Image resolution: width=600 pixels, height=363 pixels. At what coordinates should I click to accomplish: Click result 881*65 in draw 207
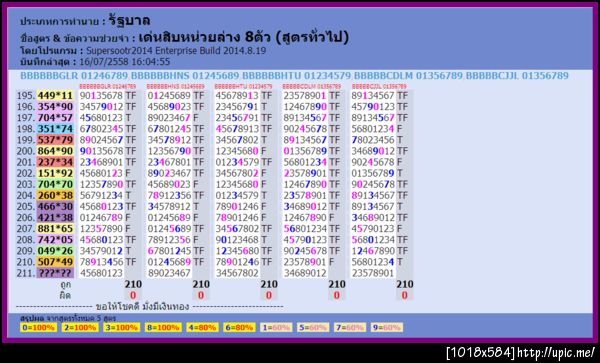coord(55,229)
